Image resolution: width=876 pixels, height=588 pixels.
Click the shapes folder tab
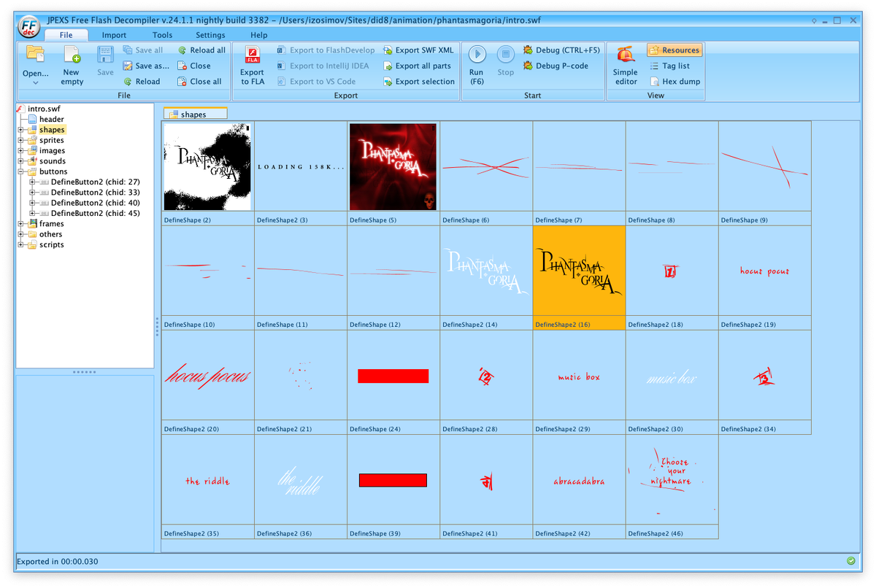point(195,114)
